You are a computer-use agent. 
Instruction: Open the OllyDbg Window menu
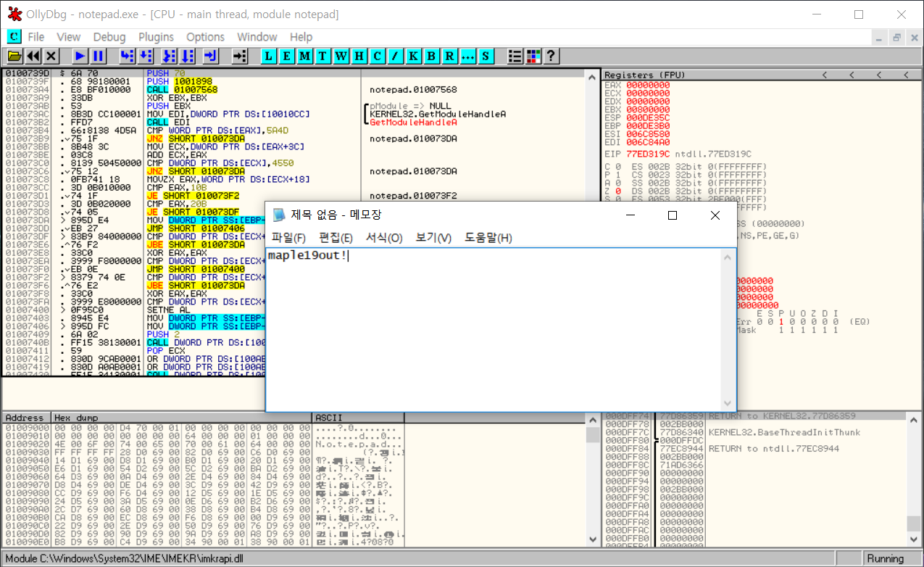257,37
